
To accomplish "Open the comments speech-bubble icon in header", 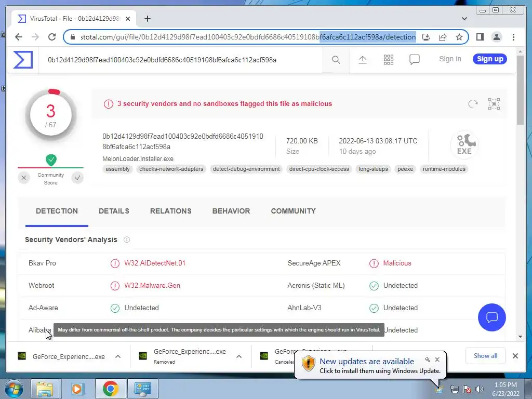I will pyautogui.click(x=414, y=60).
